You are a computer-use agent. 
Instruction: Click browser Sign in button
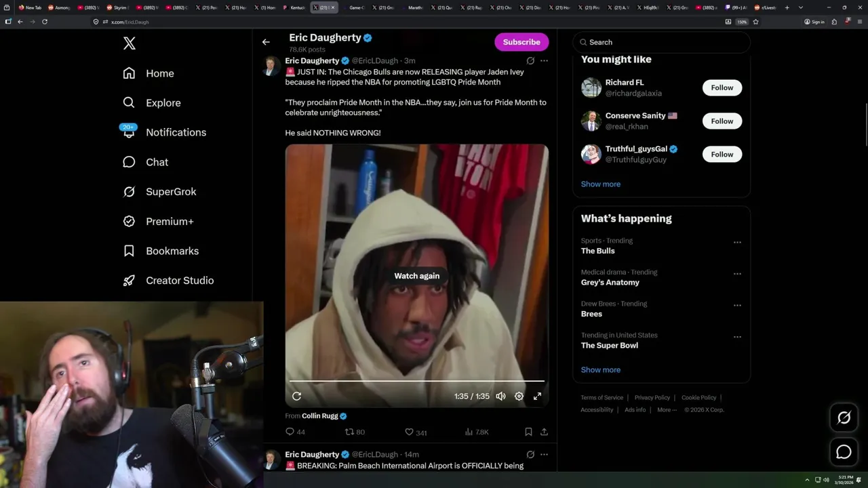814,22
